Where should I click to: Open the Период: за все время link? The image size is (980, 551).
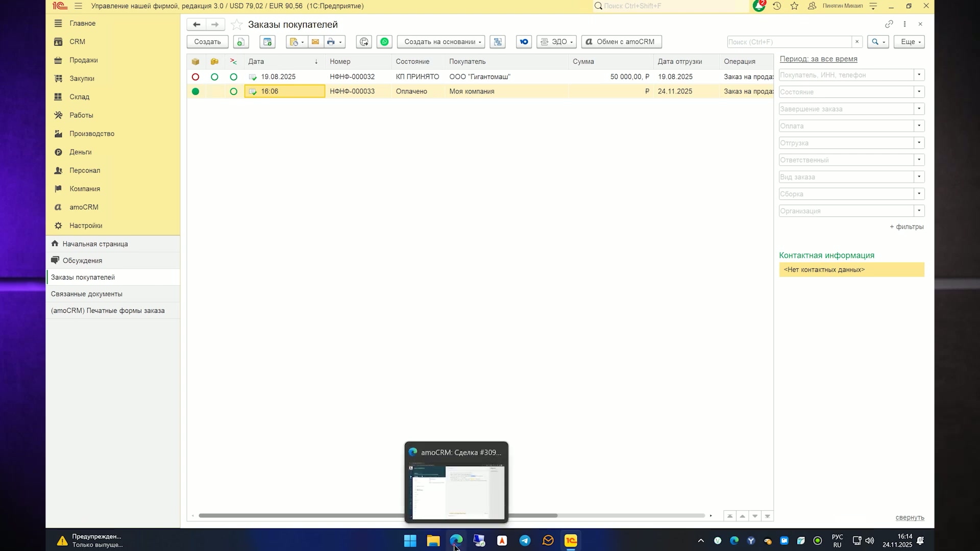pyautogui.click(x=818, y=59)
